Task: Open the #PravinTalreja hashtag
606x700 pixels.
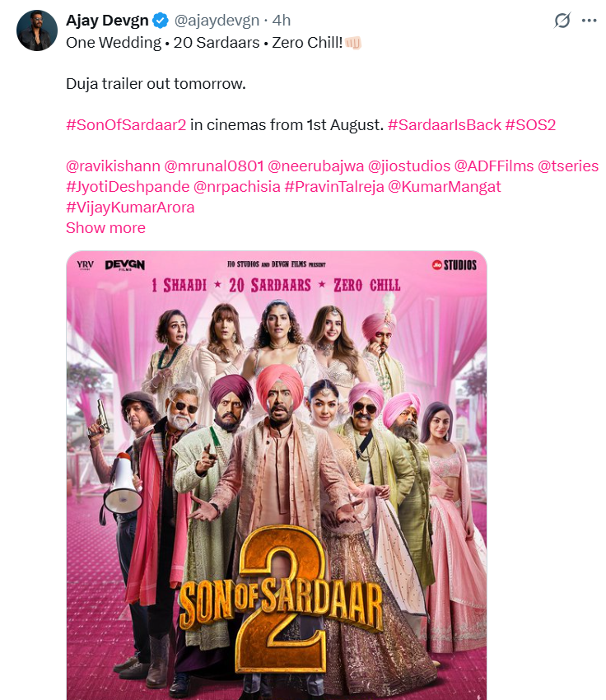Action: [x=334, y=187]
